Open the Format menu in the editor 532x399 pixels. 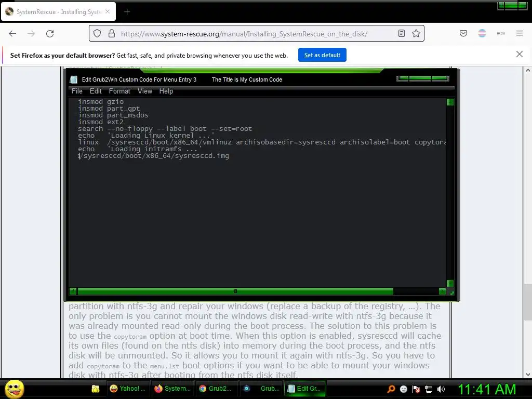[x=119, y=91]
